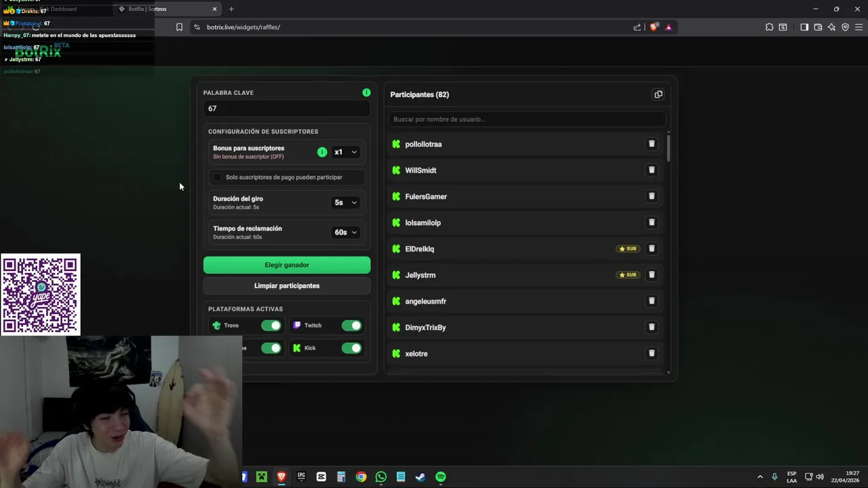Remove WillSmidt using the trash icon

652,170
